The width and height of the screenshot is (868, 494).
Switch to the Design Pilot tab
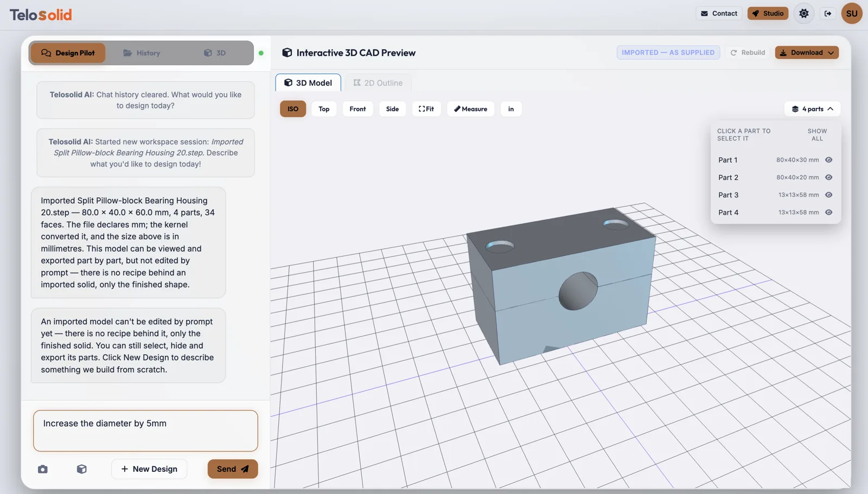click(68, 53)
